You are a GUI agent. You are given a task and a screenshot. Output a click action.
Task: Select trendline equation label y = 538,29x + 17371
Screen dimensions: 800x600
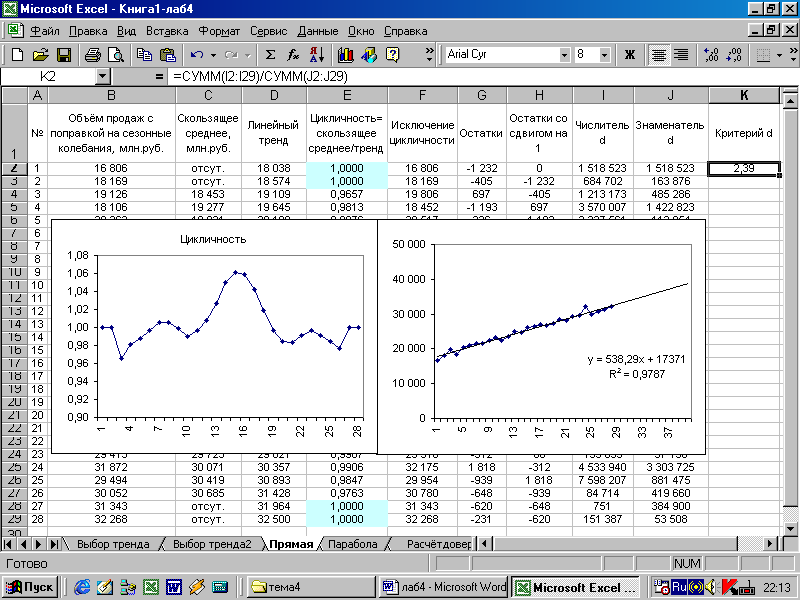pos(636,359)
